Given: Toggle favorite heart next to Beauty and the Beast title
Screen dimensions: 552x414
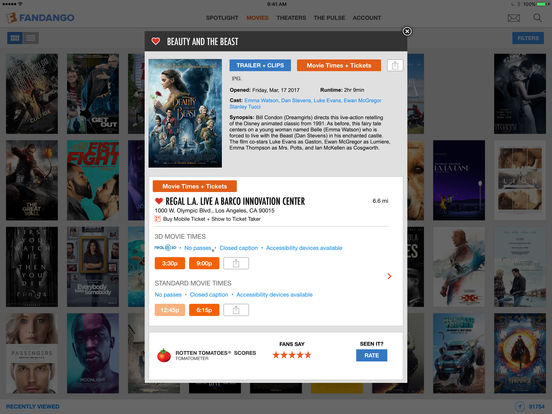Looking at the screenshot, I should tap(156, 41).
